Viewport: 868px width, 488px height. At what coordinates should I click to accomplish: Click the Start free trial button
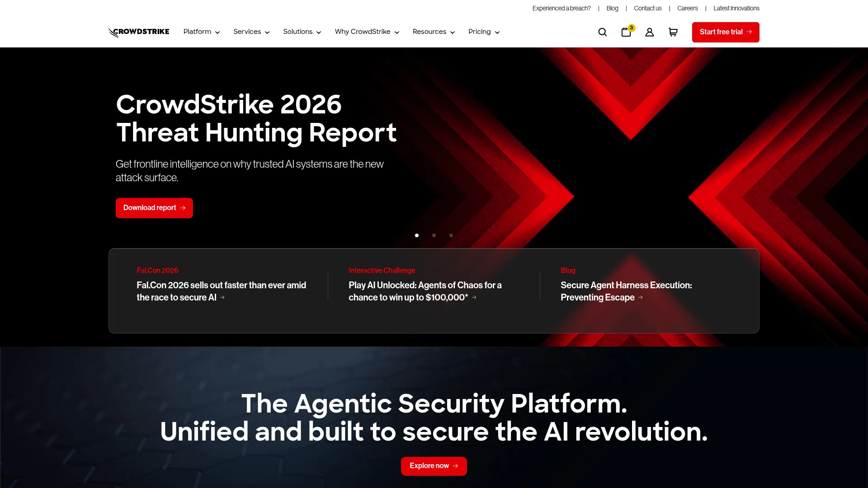[x=726, y=32]
